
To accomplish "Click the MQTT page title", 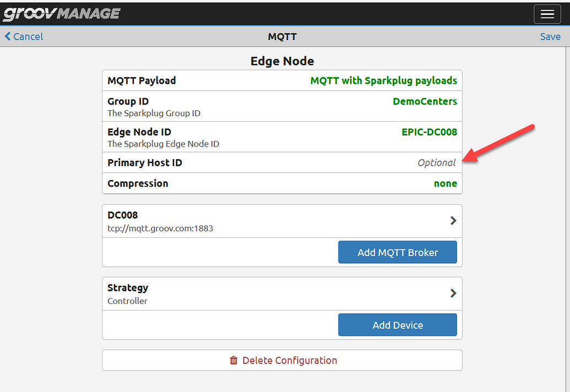I will (x=282, y=36).
